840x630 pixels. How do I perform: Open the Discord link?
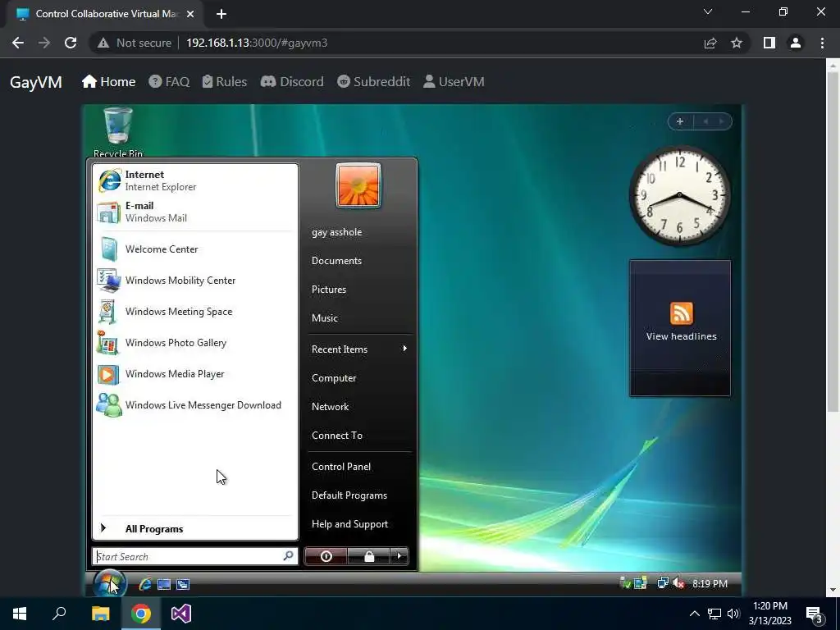pyautogui.click(x=292, y=81)
